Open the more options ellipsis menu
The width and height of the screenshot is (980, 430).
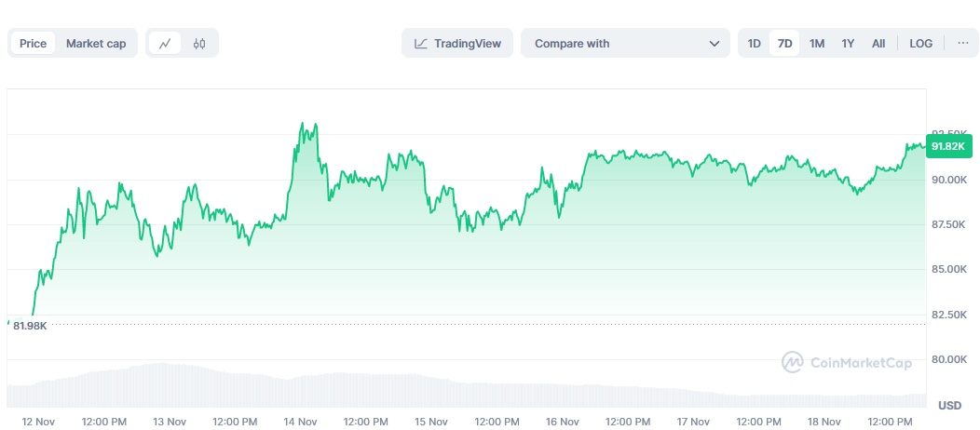click(x=960, y=44)
